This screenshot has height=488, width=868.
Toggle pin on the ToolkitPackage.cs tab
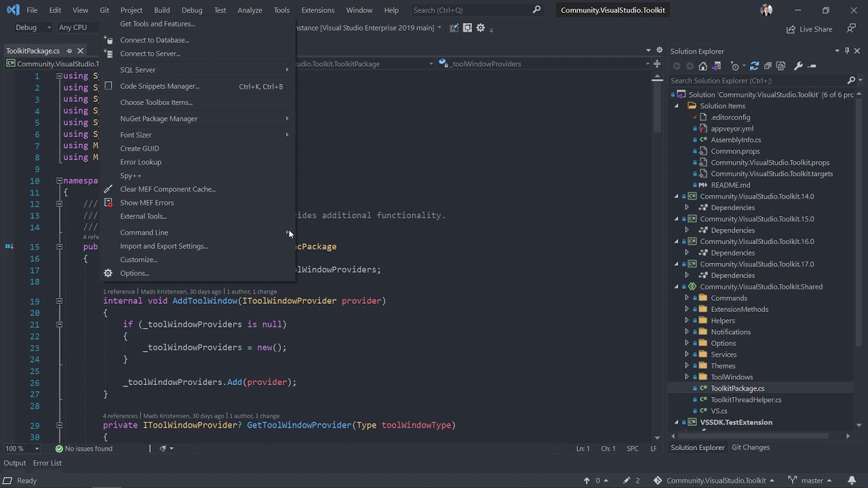click(69, 51)
